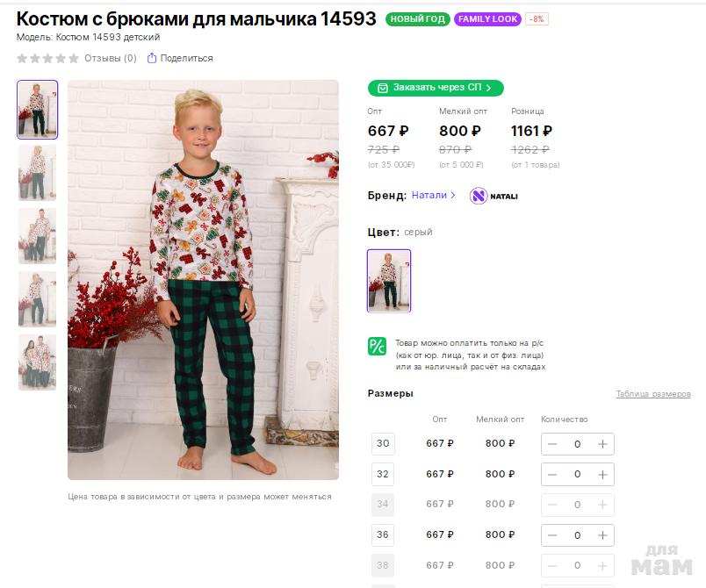Click the review star rating icons
Image resolution: width=706 pixels, height=588 pixels.
[48, 59]
